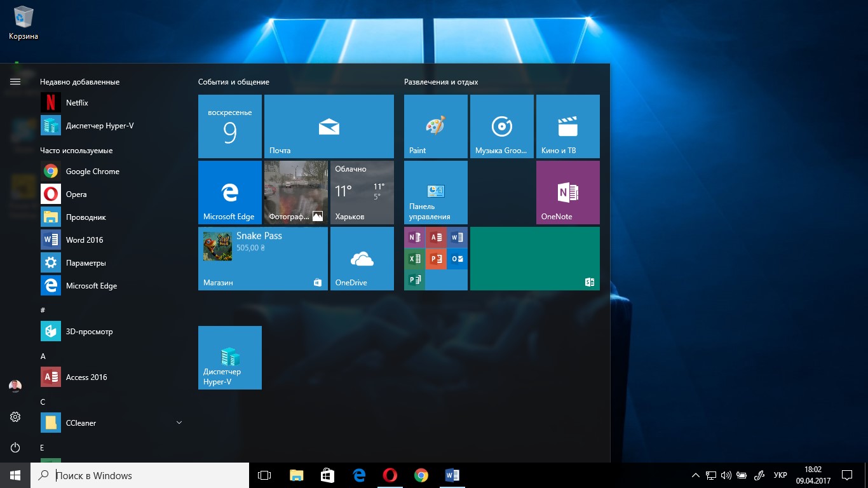868x488 pixels.
Task: Switch input language via УКР indicator
Action: (780, 475)
